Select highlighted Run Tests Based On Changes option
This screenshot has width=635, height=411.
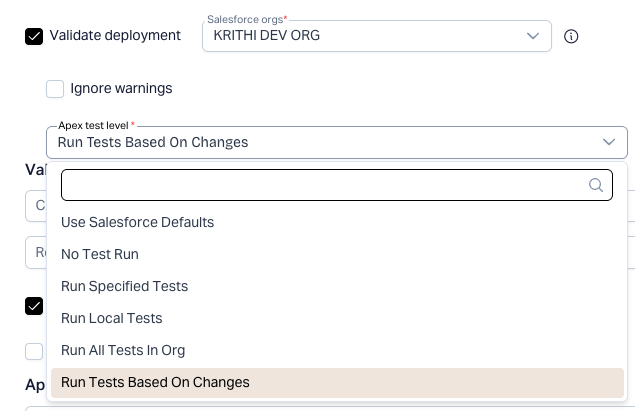click(x=155, y=382)
